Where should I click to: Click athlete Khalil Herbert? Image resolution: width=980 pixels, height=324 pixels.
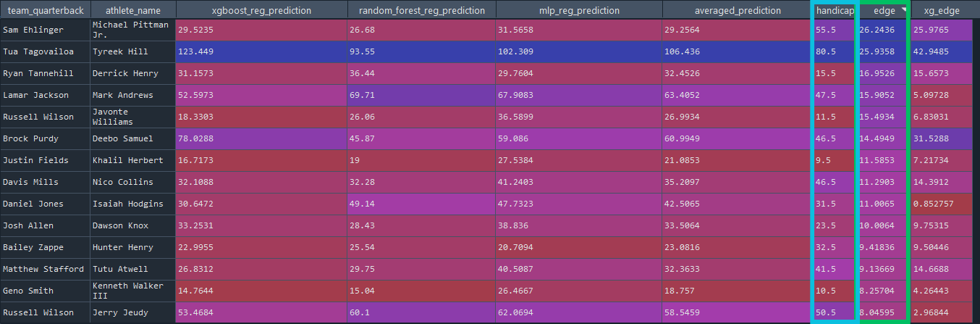click(x=132, y=161)
